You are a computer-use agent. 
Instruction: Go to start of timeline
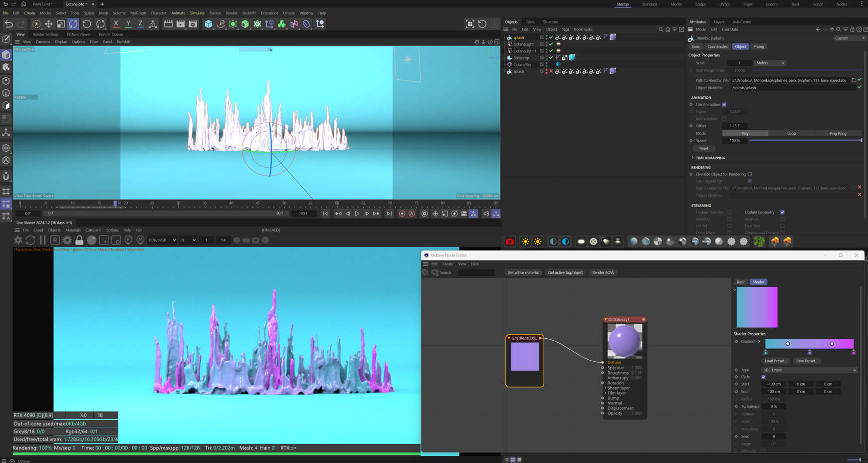coord(325,214)
